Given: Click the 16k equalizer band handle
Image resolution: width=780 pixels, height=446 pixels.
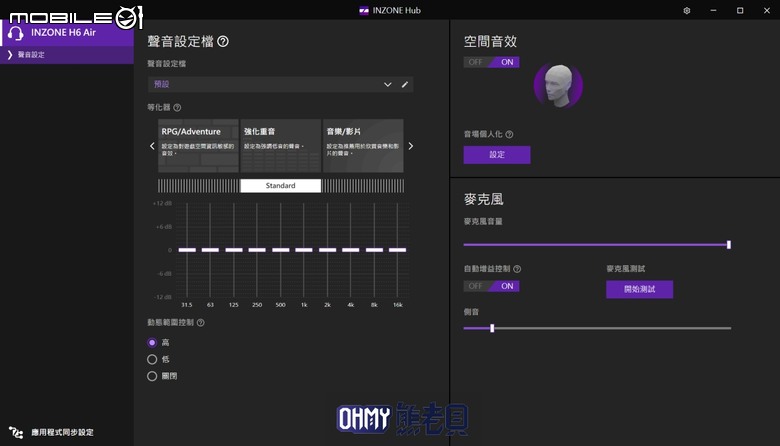Looking at the screenshot, I should click(397, 250).
